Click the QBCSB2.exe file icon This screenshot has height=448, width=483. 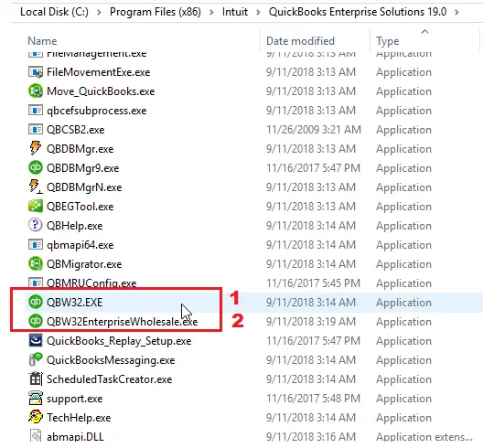pos(36,129)
